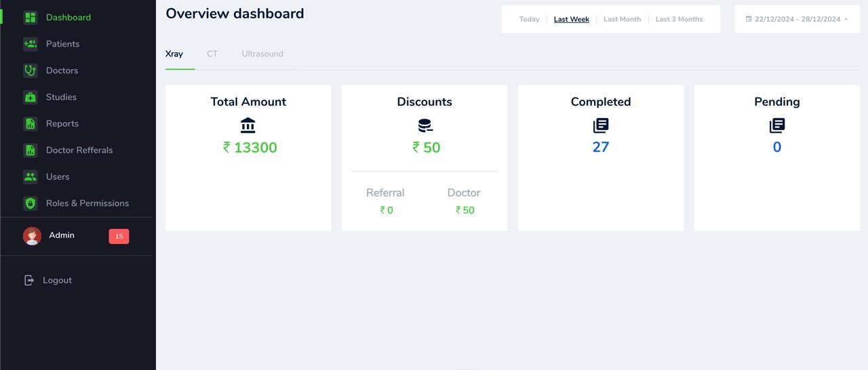Viewport: 868px width, 370px height.
Task: Click the Reports chart file icon
Action: 30,123
